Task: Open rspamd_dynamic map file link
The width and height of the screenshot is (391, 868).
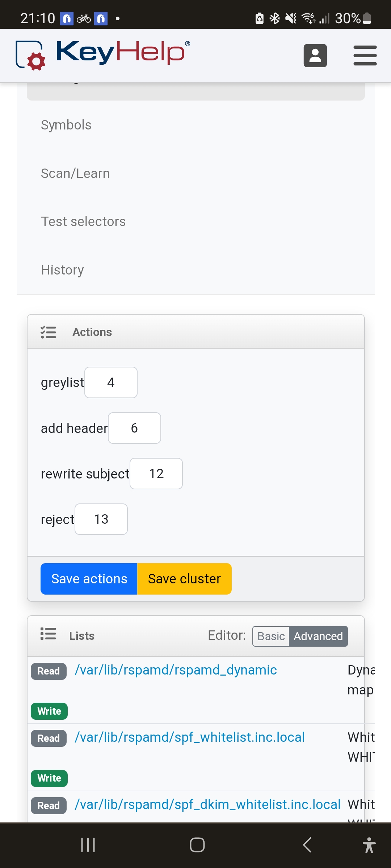Action: tap(176, 670)
